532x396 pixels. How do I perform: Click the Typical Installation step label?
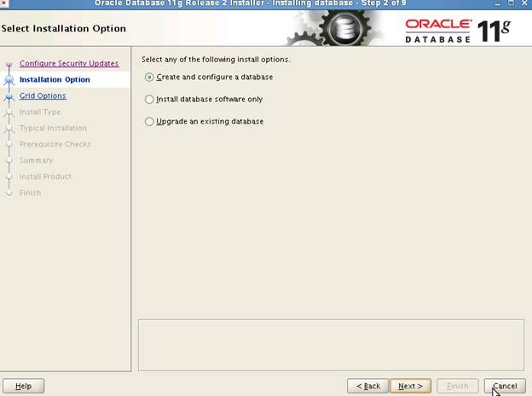coord(53,128)
